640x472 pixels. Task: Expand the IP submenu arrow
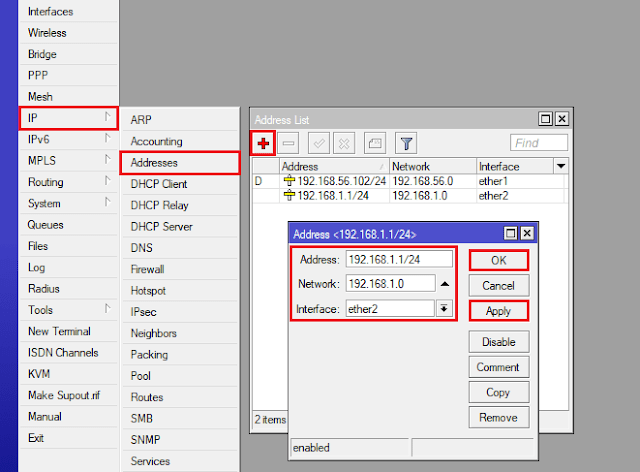pyautogui.click(x=107, y=117)
